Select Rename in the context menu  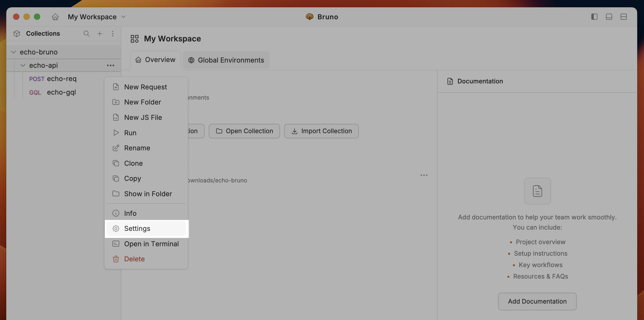[146, 148]
